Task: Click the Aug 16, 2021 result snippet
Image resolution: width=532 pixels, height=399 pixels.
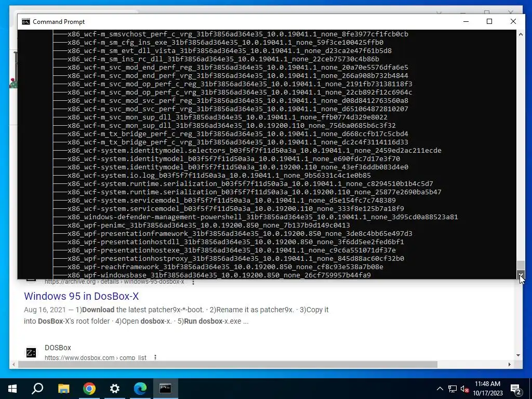Action: (x=176, y=315)
